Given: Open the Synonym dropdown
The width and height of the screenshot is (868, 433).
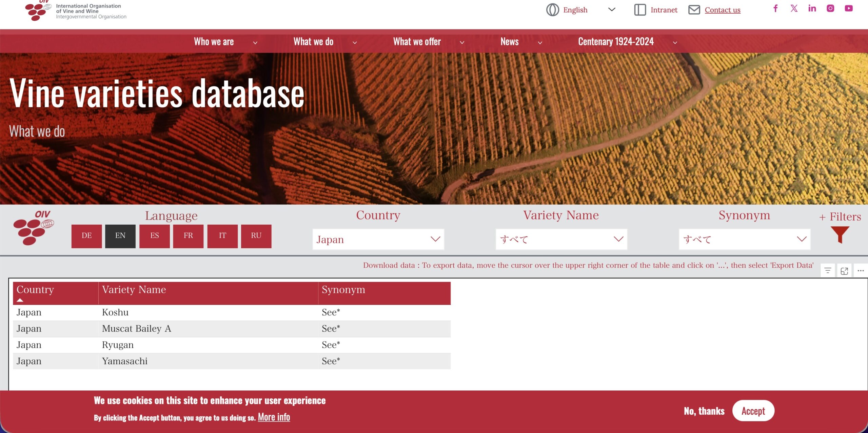Looking at the screenshot, I should [x=744, y=239].
